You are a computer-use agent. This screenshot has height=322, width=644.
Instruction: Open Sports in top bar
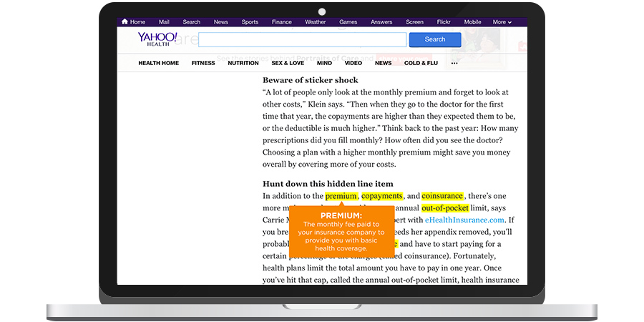tap(250, 21)
